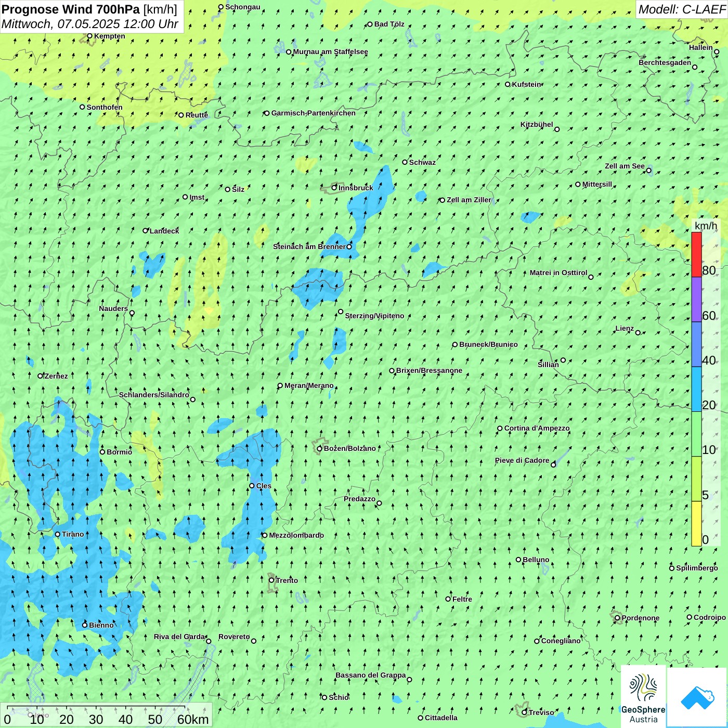Click the '60km' scale bar label
The height and width of the screenshot is (728, 728).
[x=193, y=719]
